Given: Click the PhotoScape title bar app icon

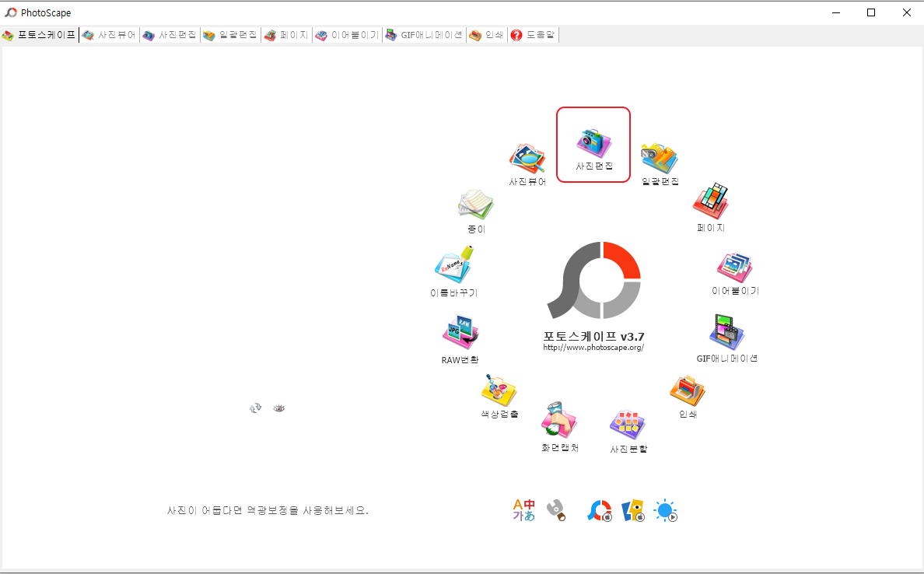Looking at the screenshot, I should click(11, 12).
